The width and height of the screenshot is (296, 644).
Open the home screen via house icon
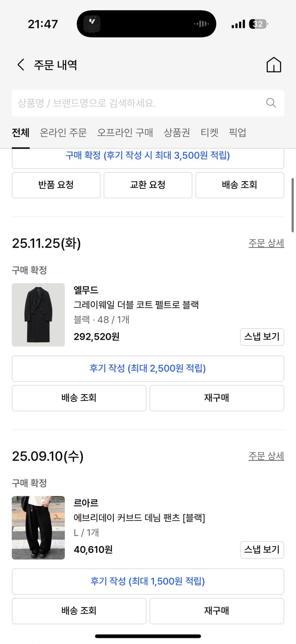point(273,64)
